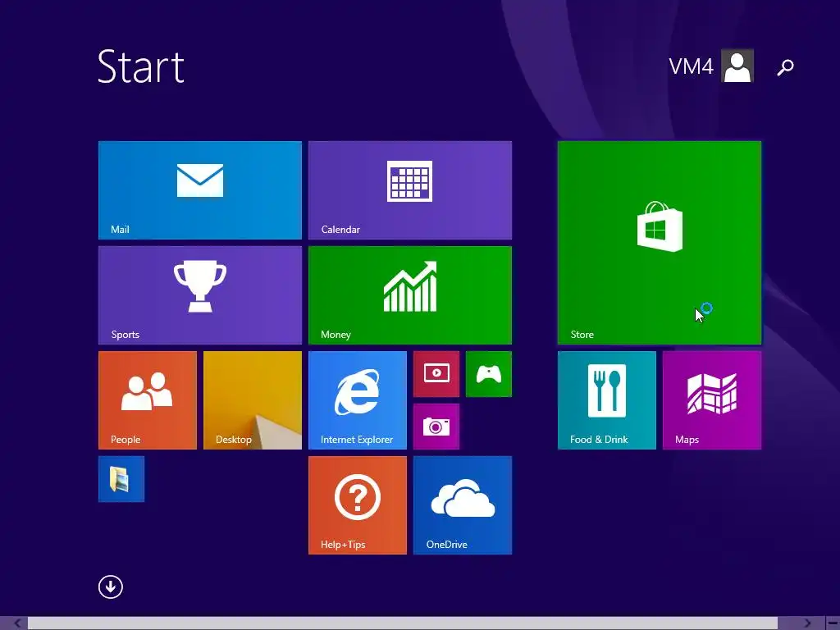Open the Desktop tile
This screenshot has width=840, height=630.
(253, 400)
